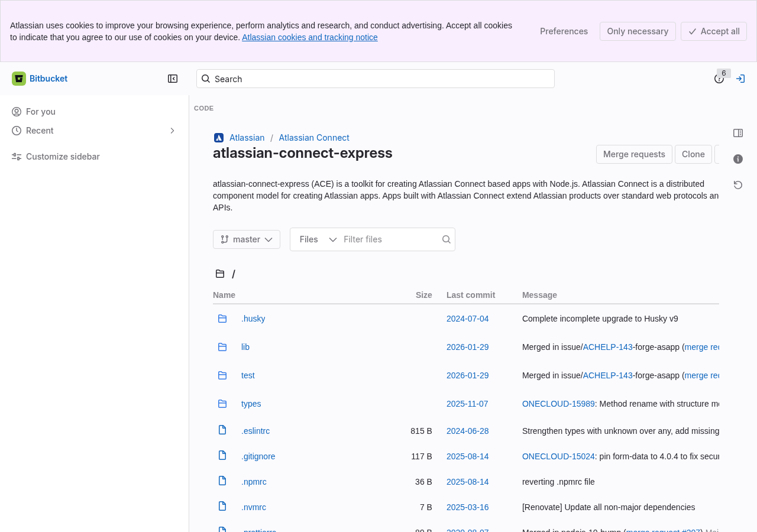The height and width of the screenshot is (532, 757).
Task: Click the atlassian-connect-express repository title
Action: 303,153
